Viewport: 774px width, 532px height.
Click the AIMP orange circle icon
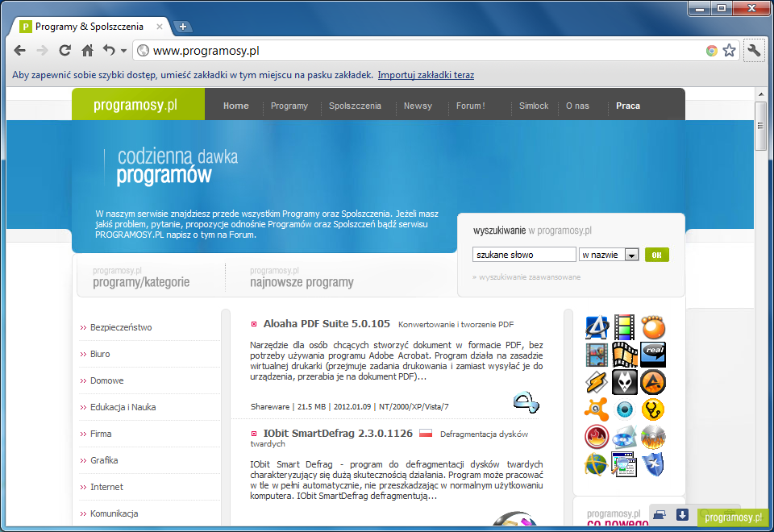(653, 382)
